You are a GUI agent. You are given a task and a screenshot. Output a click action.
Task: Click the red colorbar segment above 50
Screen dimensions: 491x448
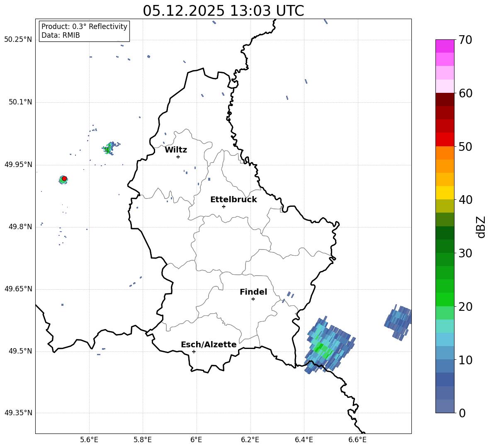(445, 140)
